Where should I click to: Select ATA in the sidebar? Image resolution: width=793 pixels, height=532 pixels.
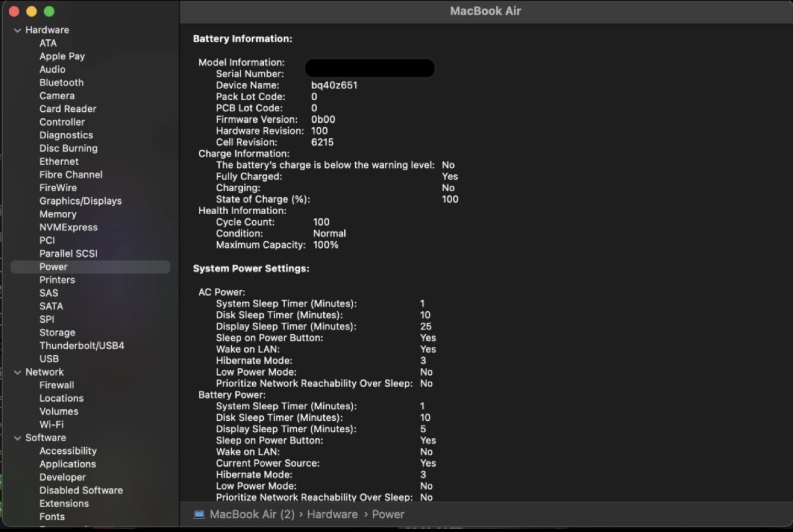pos(48,43)
